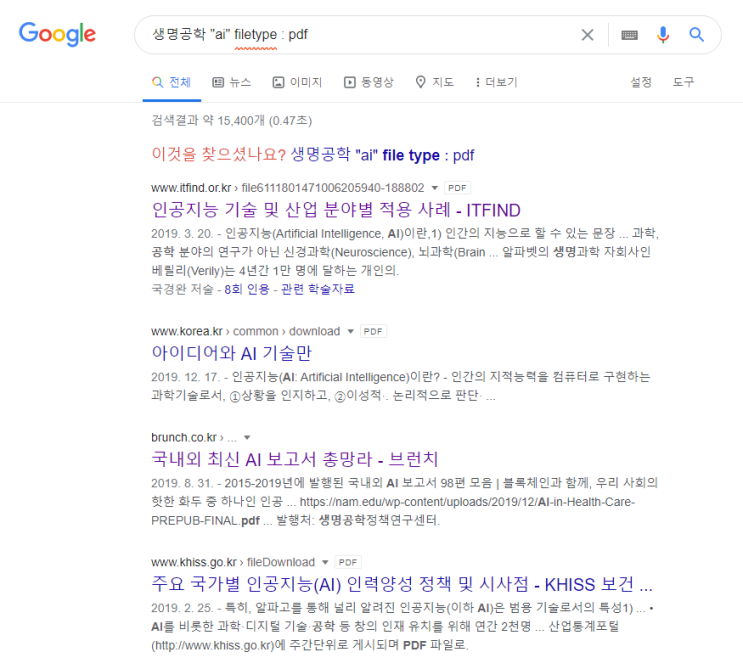Switch to the 이미지 tab

pos(297,82)
